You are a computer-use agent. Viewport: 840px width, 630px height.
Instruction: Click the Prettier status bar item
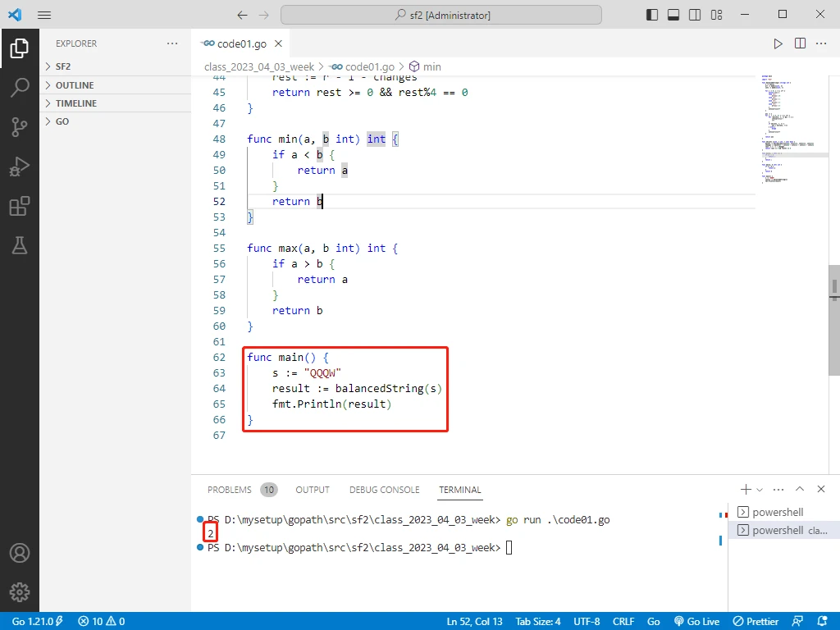tap(756, 622)
